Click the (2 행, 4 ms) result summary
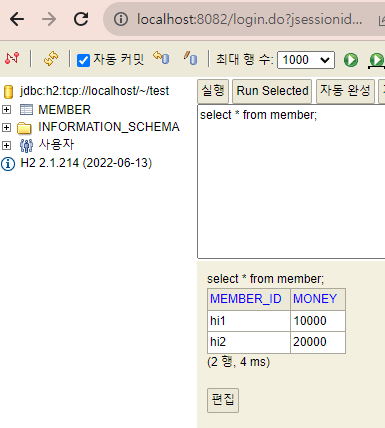385x428 pixels. (x=238, y=362)
